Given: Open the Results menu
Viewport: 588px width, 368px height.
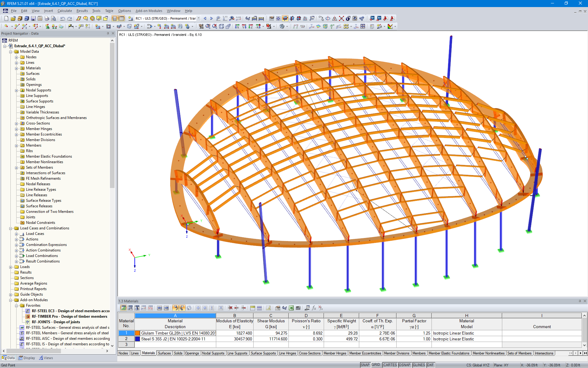Looking at the screenshot, I should (x=83, y=11).
